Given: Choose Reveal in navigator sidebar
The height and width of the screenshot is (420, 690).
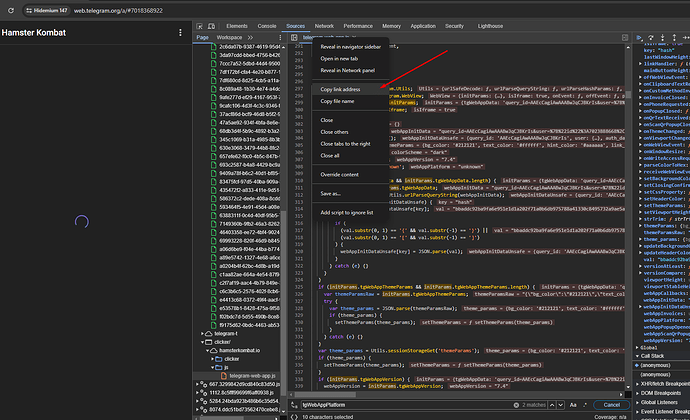Looking at the screenshot, I should [x=350, y=47].
